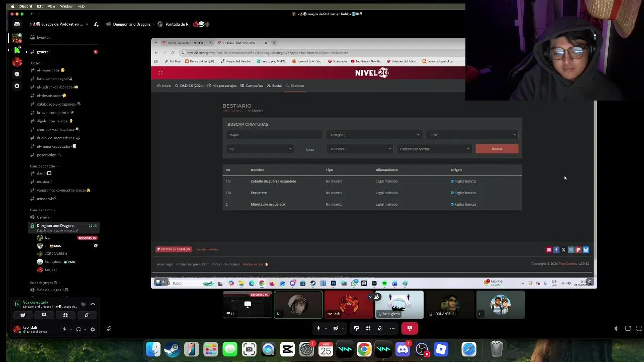Click the add a server plus icon

click(x=17, y=74)
